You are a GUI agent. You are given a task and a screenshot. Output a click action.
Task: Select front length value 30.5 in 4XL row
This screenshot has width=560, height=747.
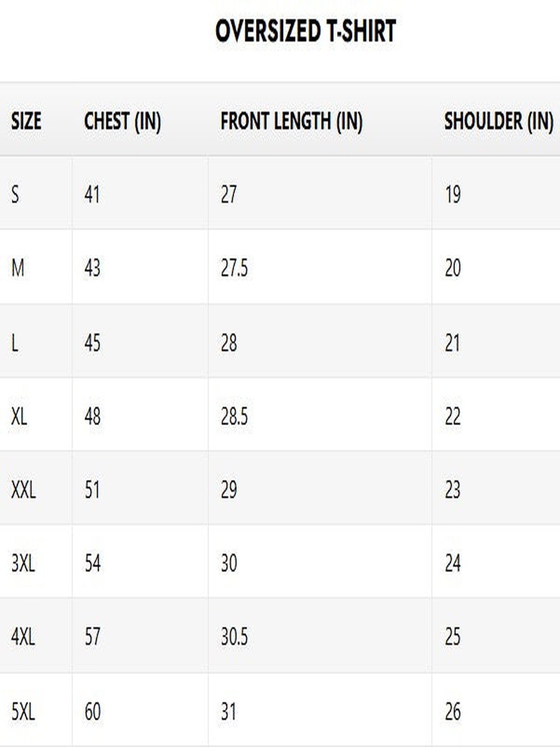pos(234,637)
